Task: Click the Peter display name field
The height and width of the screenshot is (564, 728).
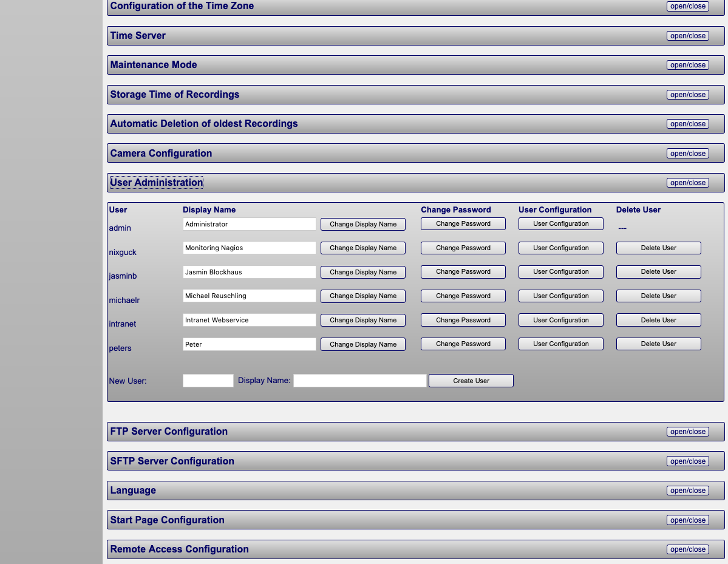Action: coord(250,344)
